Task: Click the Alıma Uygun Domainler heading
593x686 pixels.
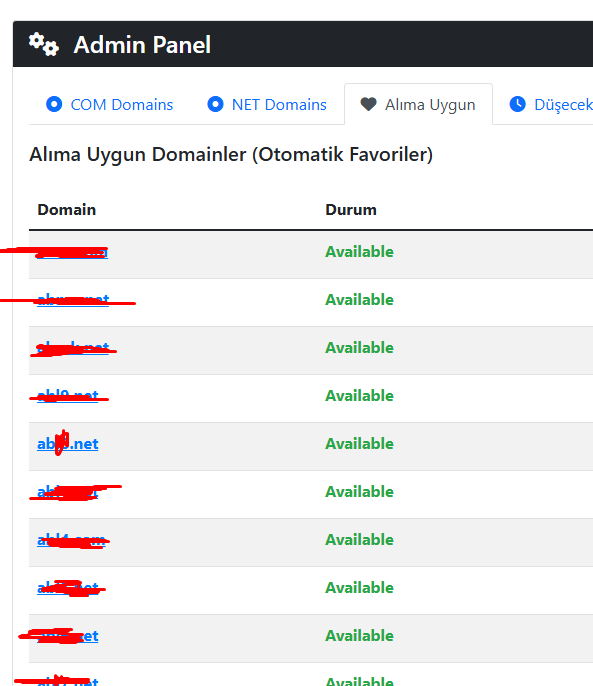Action: [231, 154]
